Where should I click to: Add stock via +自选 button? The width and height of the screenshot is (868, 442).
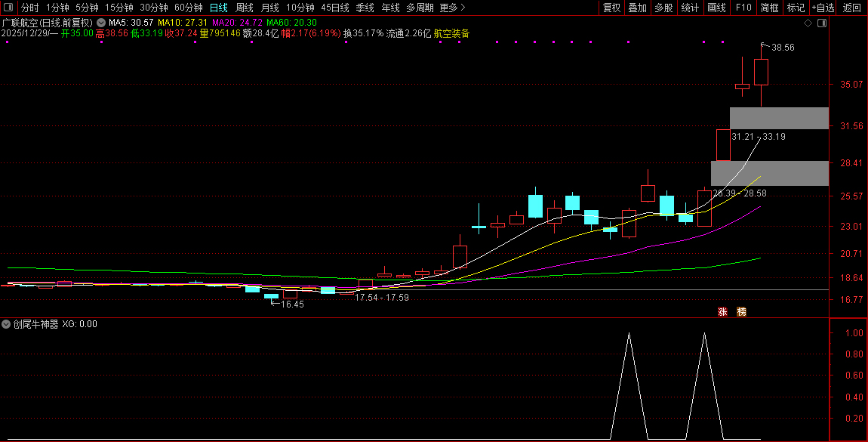823,8
